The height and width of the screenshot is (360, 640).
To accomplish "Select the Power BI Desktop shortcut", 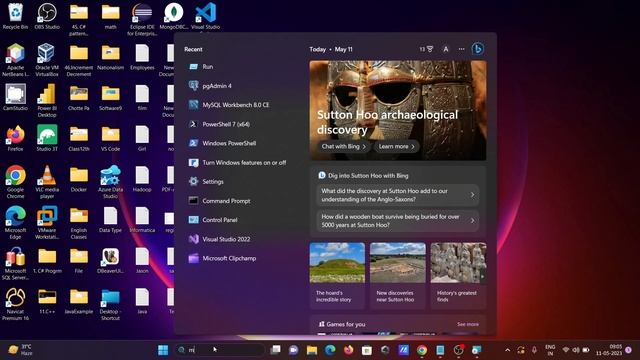I will [47, 100].
